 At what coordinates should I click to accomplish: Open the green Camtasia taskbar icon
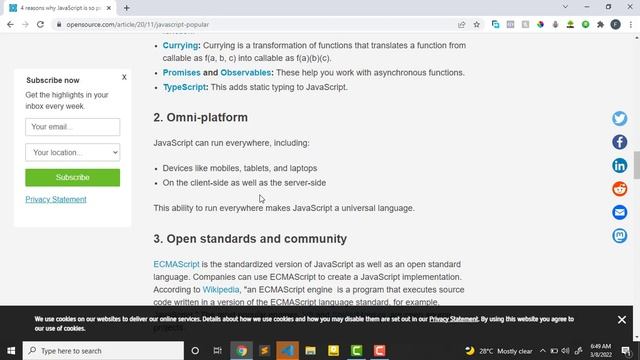(x=356, y=351)
